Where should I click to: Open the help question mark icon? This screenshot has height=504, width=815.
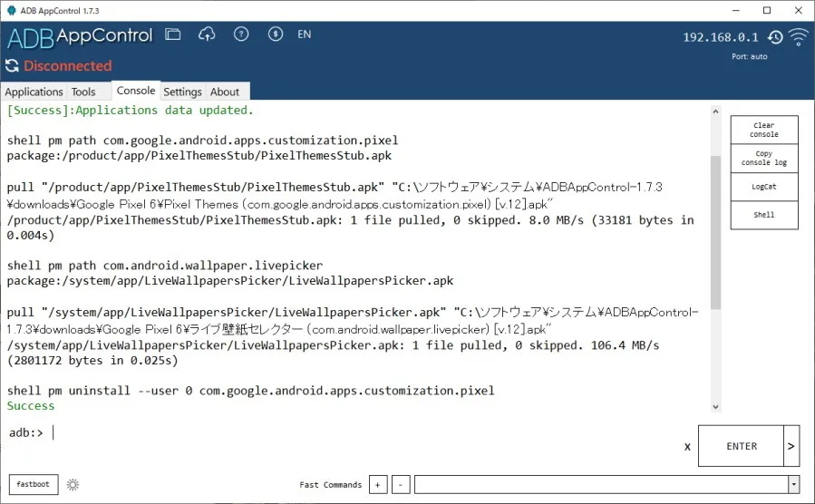point(241,34)
